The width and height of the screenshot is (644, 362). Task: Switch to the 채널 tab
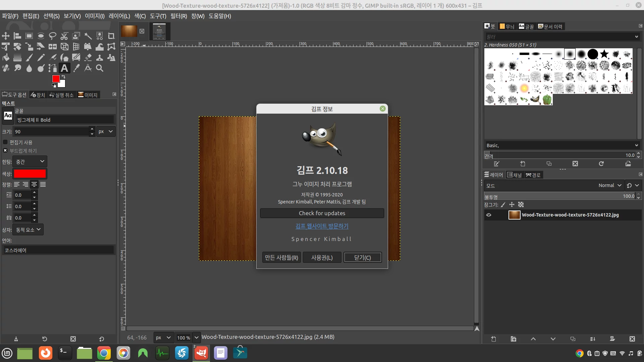click(515, 175)
